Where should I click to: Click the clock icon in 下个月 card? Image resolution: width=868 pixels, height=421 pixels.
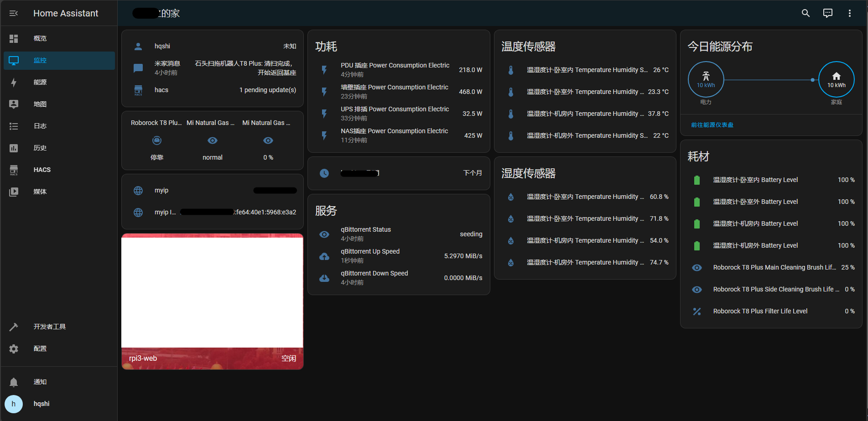tap(324, 173)
